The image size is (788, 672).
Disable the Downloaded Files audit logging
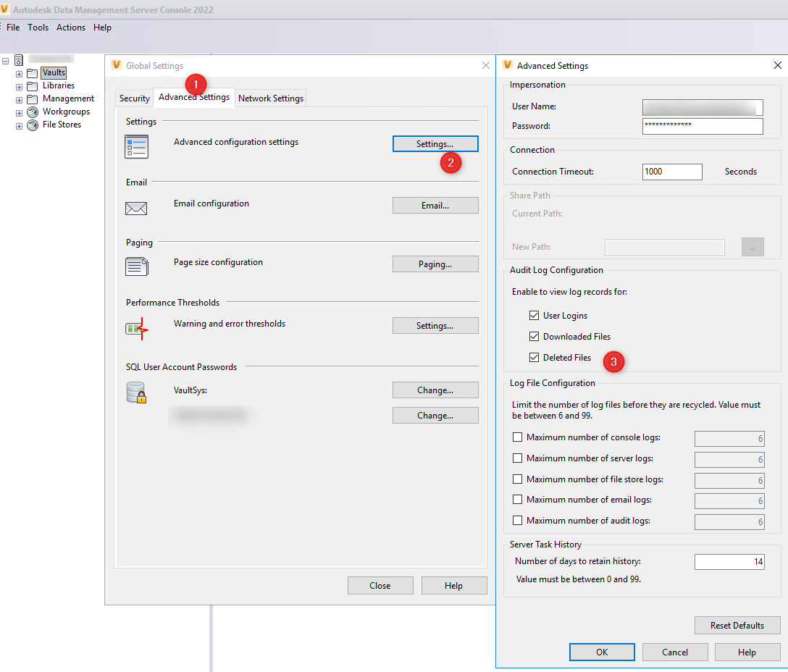[535, 336]
